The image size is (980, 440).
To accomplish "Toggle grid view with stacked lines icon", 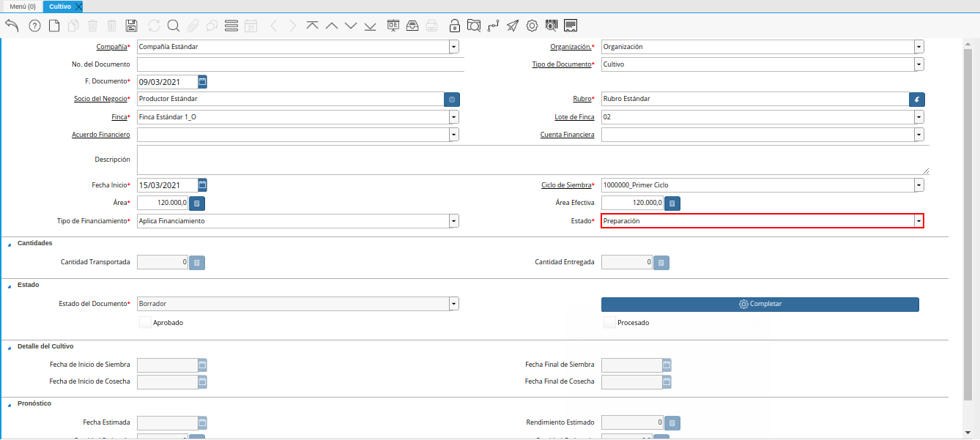I will (x=231, y=26).
